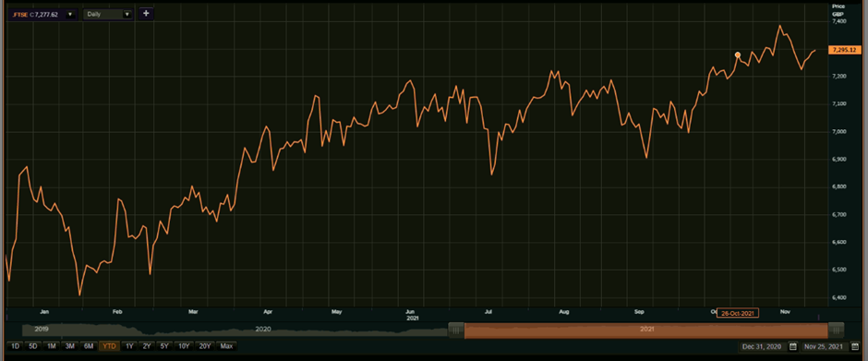Select the 5D time range
Viewport: 868px width, 361px height.
point(32,346)
